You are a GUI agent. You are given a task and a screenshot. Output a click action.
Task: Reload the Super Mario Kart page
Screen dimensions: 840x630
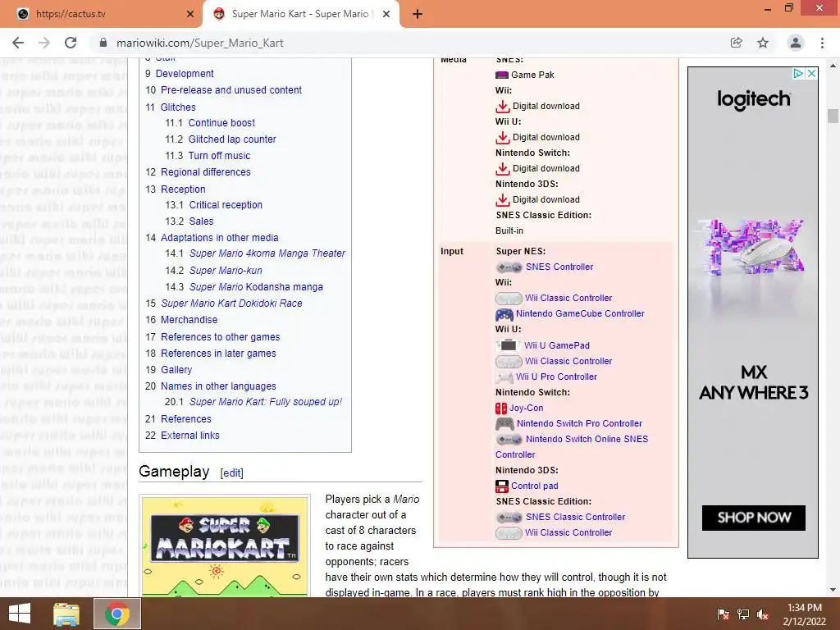[x=71, y=43]
